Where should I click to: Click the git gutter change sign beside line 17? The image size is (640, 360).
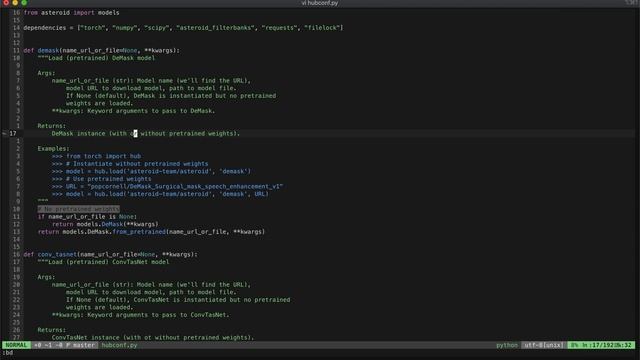(x=5, y=133)
